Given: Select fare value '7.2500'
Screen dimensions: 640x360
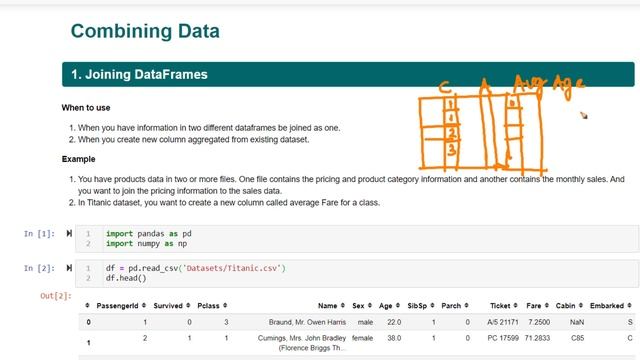Looking at the screenshot, I should 539,322.
